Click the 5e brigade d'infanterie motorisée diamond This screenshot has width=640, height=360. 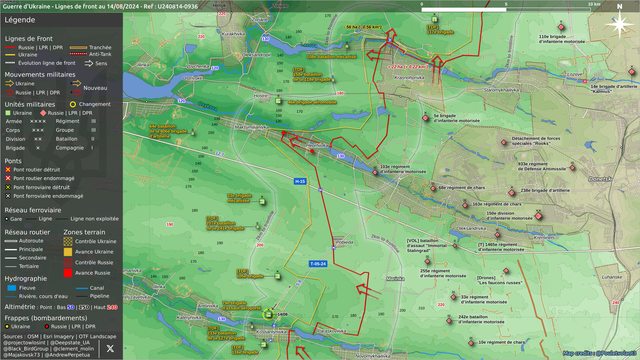click(x=426, y=118)
